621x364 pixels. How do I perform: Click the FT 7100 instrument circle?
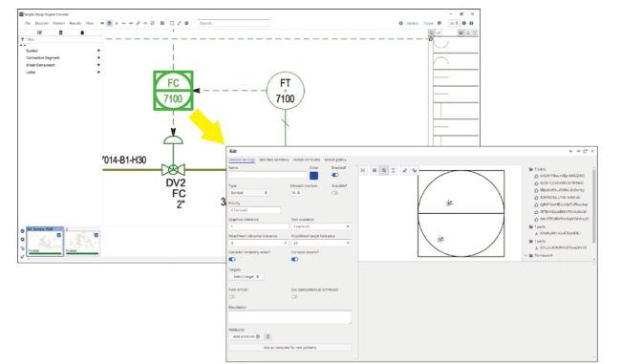[x=285, y=91]
